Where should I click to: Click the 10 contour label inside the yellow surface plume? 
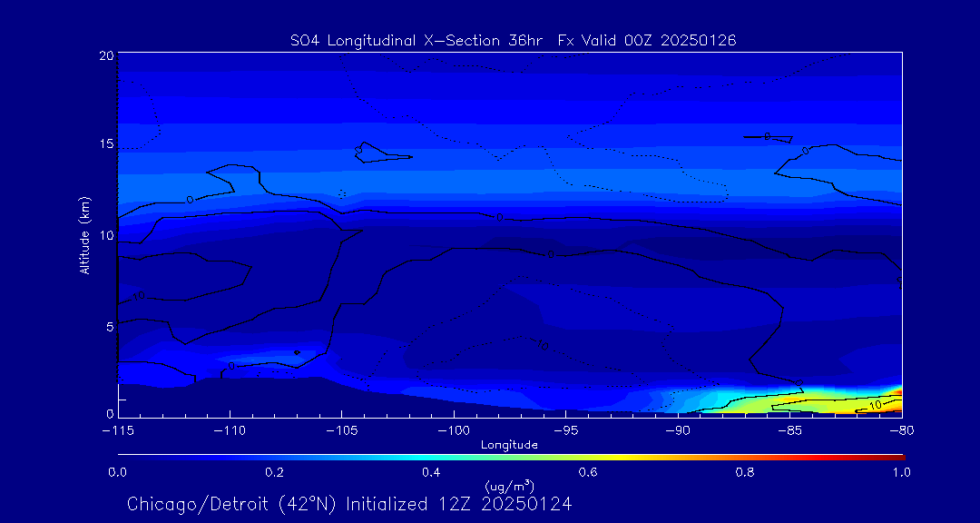(x=875, y=405)
